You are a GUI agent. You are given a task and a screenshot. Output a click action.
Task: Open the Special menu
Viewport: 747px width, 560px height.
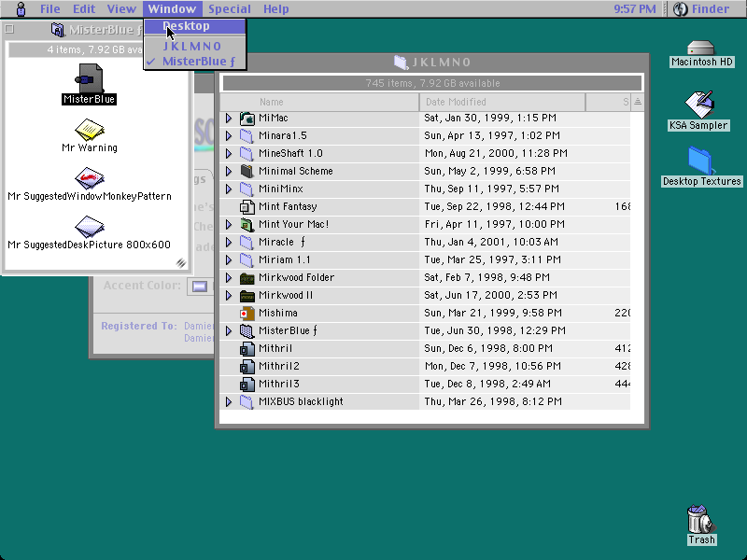(x=229, y=8)
